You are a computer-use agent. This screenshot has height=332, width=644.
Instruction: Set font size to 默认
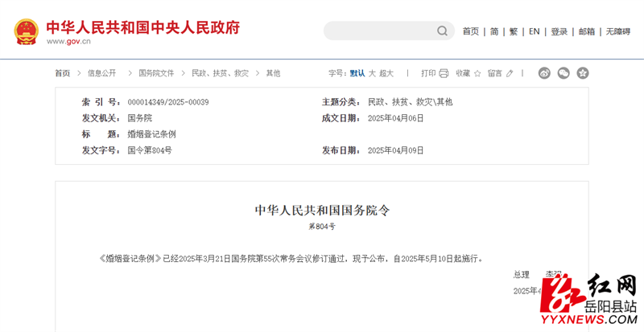[357, 73]
